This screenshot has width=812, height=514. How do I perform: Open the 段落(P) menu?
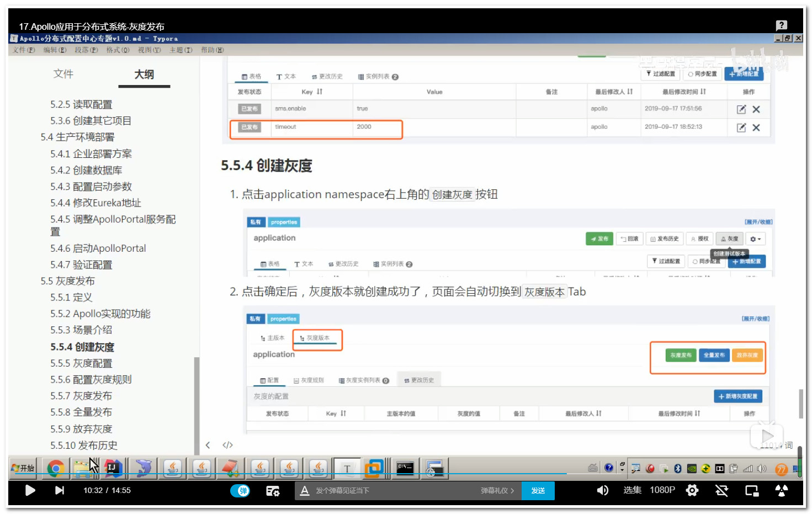tap(86, 50)
